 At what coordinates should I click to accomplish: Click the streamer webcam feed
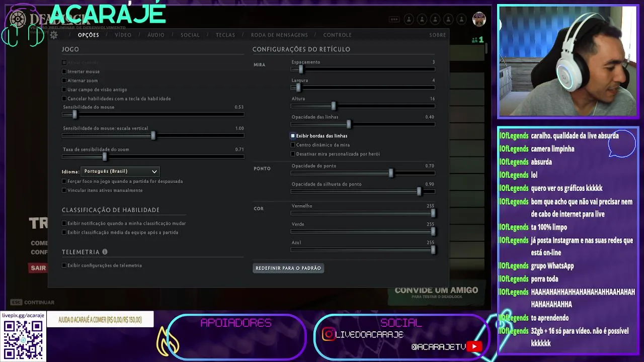(568, 62)
